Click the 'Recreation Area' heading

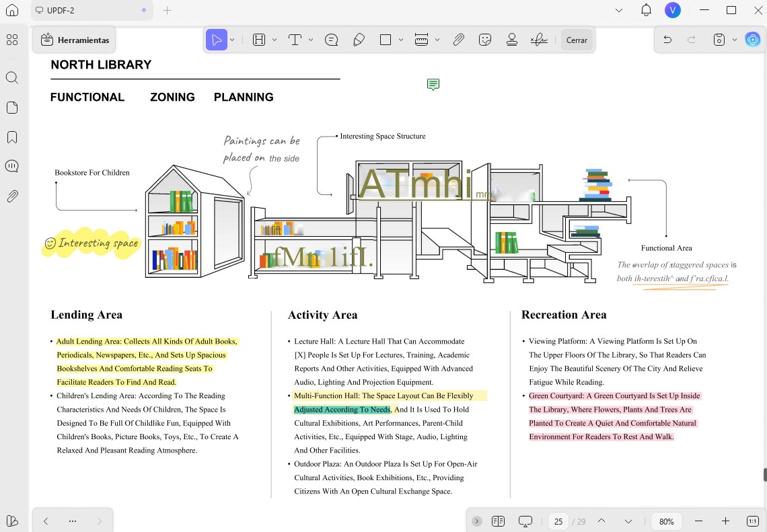pyautogui.click(x=564, y=315)
